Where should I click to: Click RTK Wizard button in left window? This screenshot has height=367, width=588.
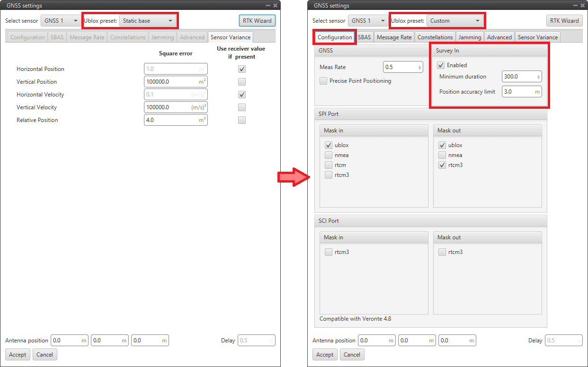[x=257, y=21]
